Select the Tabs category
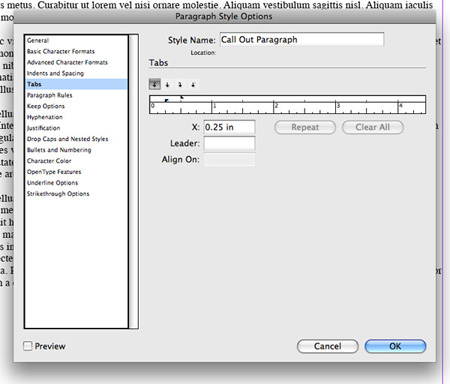The width and height of the screenshot is (450, 384). pos(76,84)
